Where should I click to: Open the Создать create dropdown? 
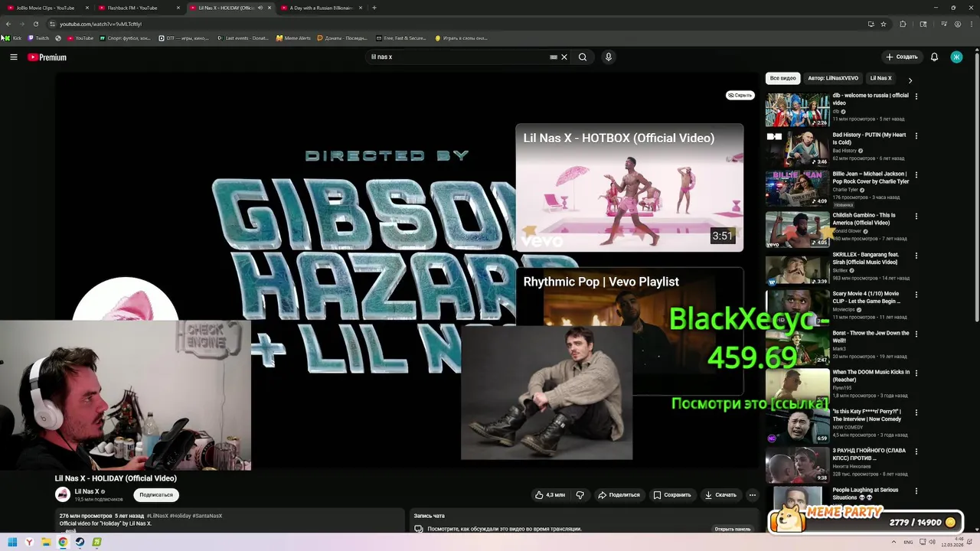tap(901, 57)
